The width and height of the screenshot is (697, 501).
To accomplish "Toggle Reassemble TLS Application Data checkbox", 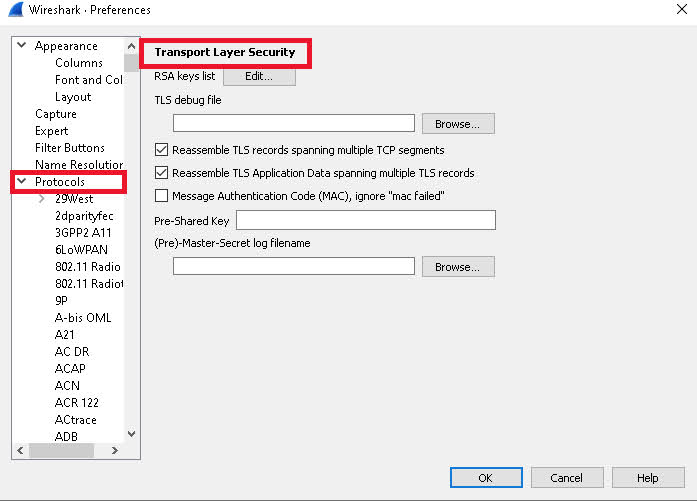I will coord(161,172).
